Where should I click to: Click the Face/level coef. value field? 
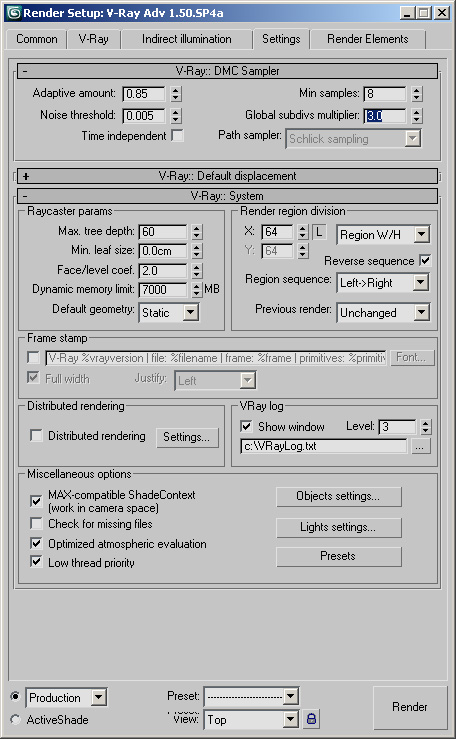click(x=163, y=271)
